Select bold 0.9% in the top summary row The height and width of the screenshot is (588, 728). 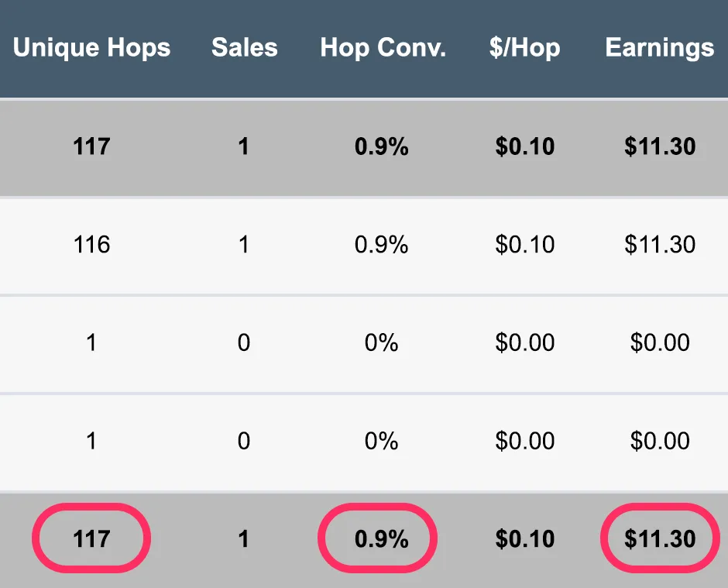[381, 146]
